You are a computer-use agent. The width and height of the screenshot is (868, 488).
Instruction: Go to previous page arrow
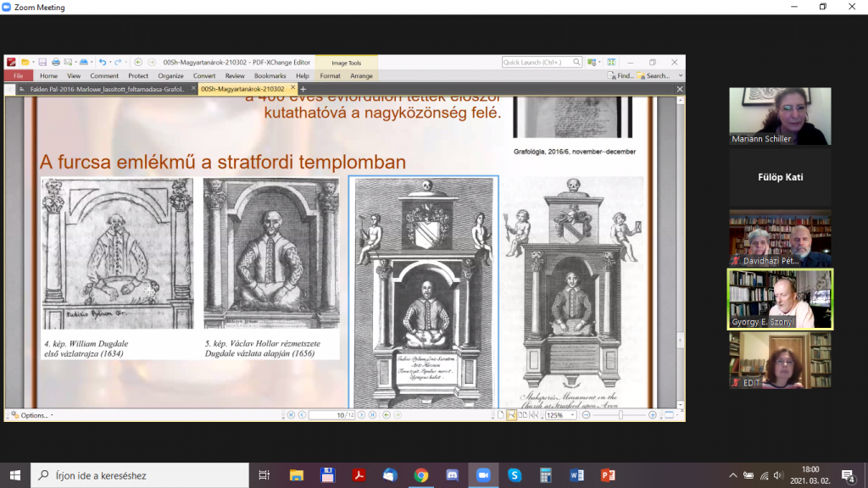click(303, 415)
